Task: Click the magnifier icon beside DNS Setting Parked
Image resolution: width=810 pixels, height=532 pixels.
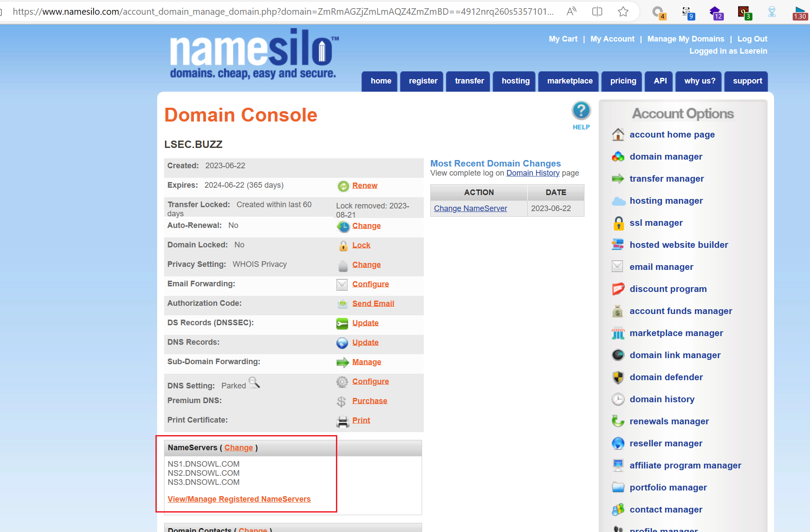Action: (x=254, y=382)
